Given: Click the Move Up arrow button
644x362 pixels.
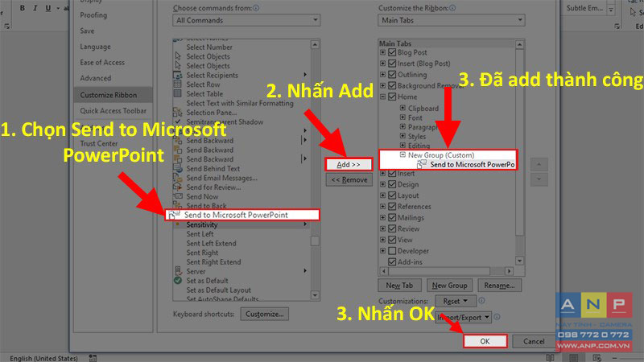Looking at the screenshot, I should tap(539, 165).
